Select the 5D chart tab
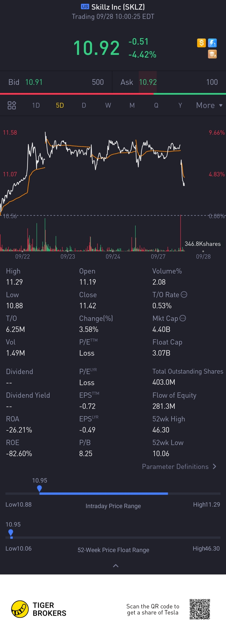This screenshot has height=644, width=226. pos(60,105)
